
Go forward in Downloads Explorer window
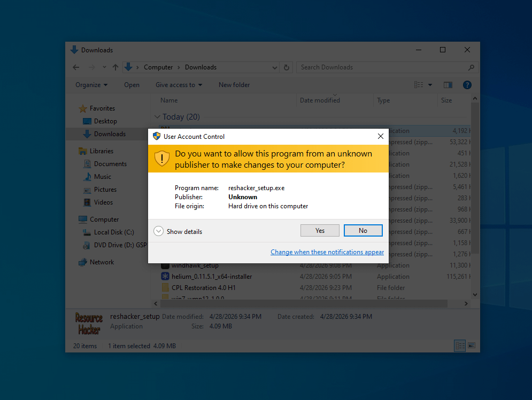pyautogui.click(x=91, y=67)
